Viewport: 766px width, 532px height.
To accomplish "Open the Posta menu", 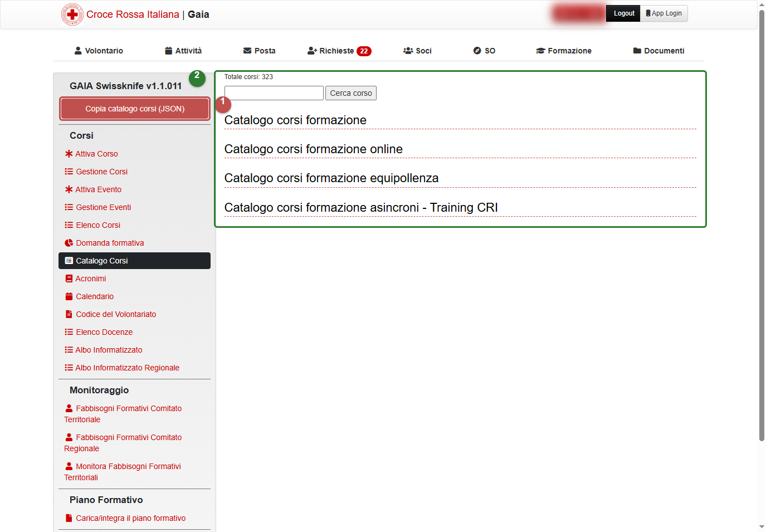I will click(x=260, y=51).
